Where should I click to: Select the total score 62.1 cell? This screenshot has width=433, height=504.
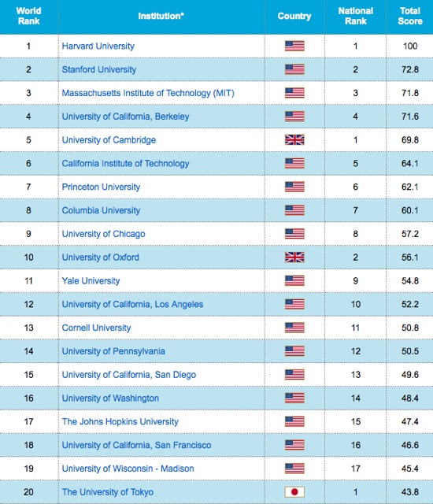410,187
